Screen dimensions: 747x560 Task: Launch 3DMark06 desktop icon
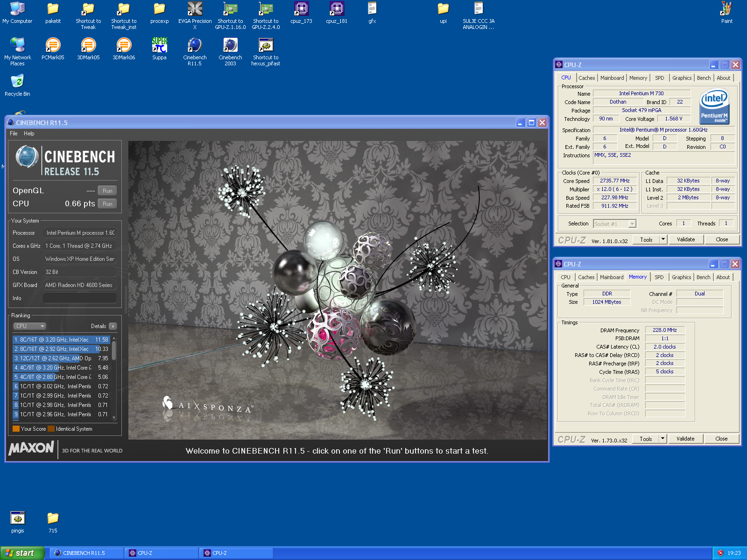(124, 49)
